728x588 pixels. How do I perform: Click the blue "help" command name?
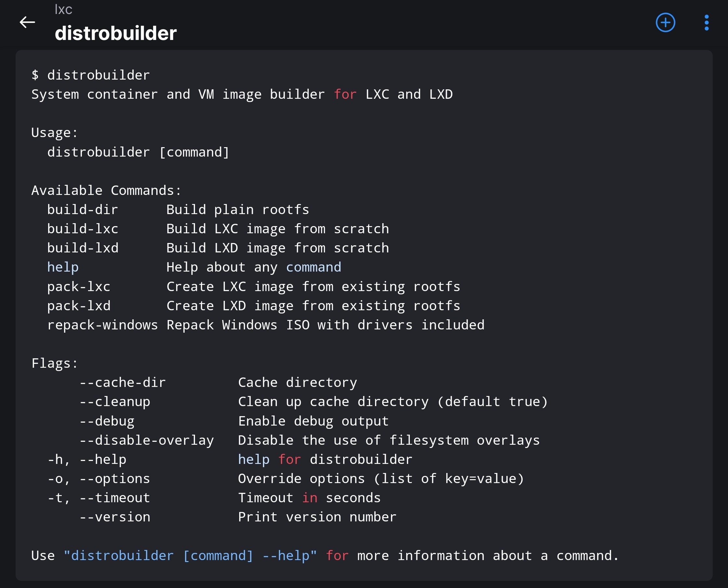(63, 267)
